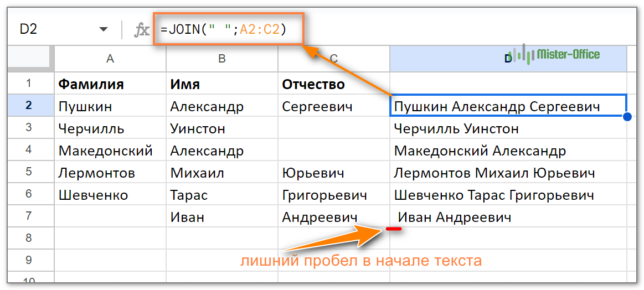Click the blue fill handle of D2
Viewport: 644px width, 290px height.
pos(627,117)
